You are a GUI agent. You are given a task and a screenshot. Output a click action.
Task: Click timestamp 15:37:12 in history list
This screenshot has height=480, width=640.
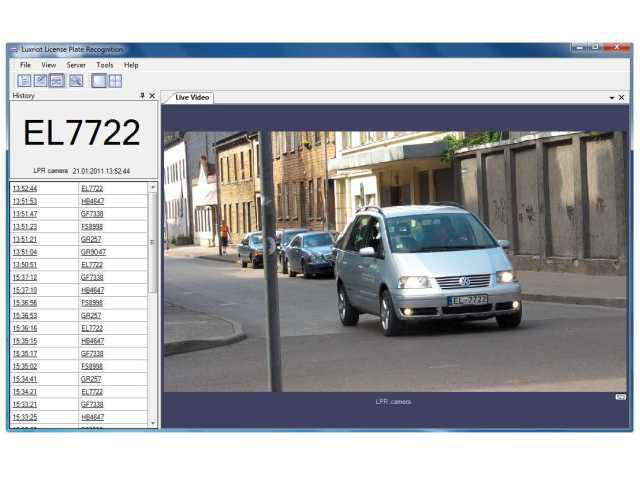point(25,277)
